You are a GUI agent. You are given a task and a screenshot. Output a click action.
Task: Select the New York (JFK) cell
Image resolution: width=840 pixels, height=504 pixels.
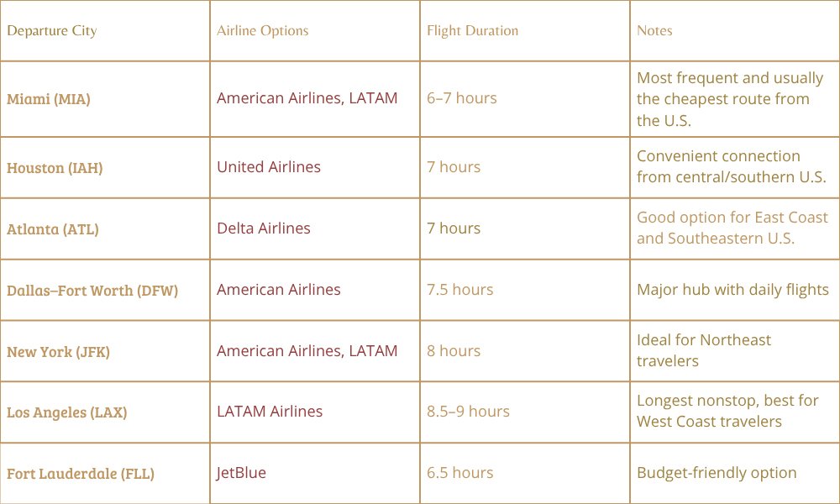pyautogui.click(x=58, y=351)
